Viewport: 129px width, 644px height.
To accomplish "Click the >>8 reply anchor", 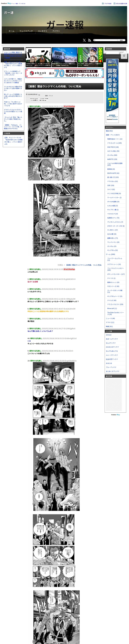I will pyautogui.click(x=29, y=341).
